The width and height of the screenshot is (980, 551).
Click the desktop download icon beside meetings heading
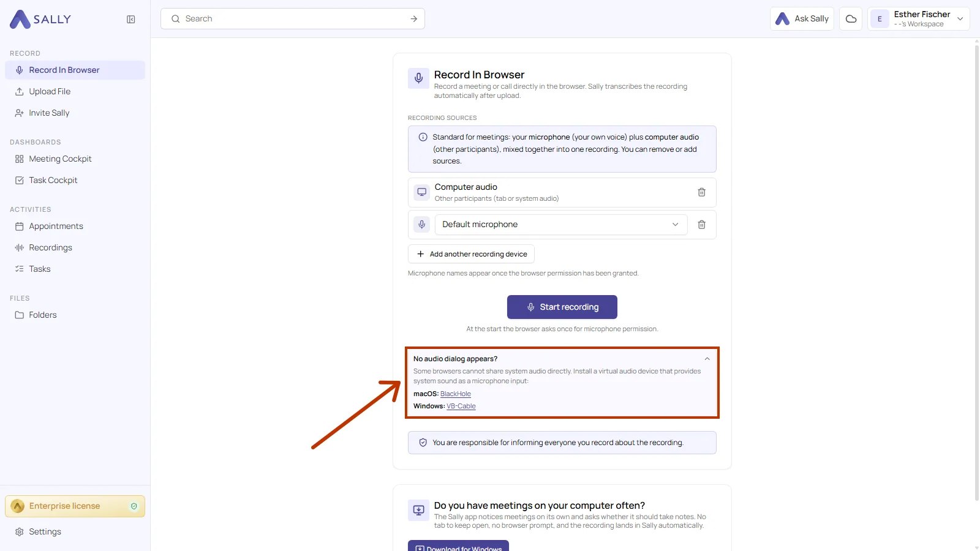[419, 510]
